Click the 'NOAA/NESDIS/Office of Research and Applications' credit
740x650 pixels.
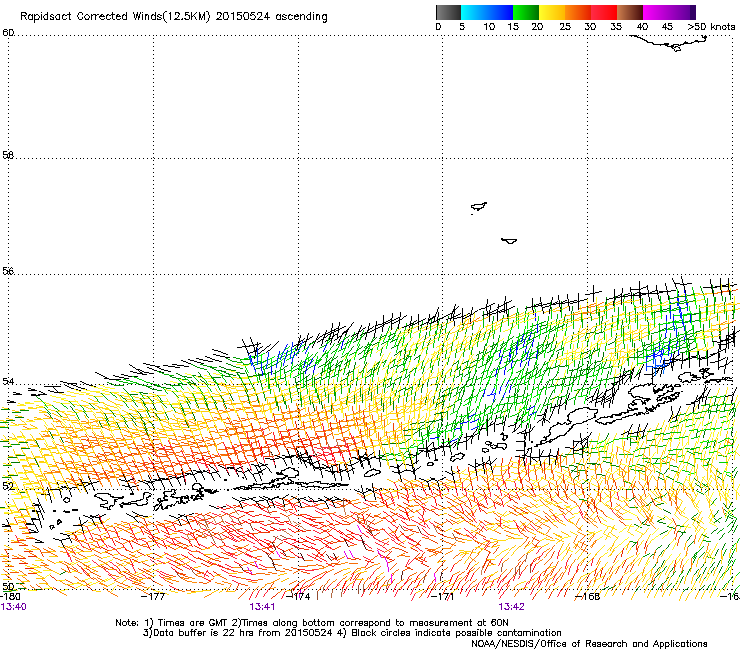point(589,644)
